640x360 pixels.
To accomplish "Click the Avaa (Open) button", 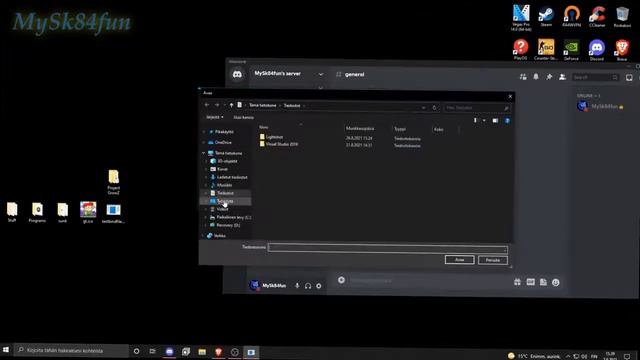I will click(x=459, y=260).
